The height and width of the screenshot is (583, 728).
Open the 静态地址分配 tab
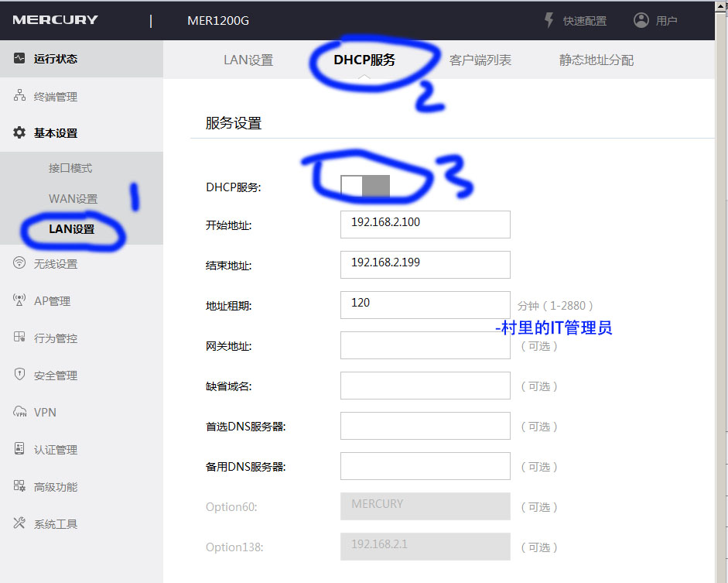coord(595,61)
